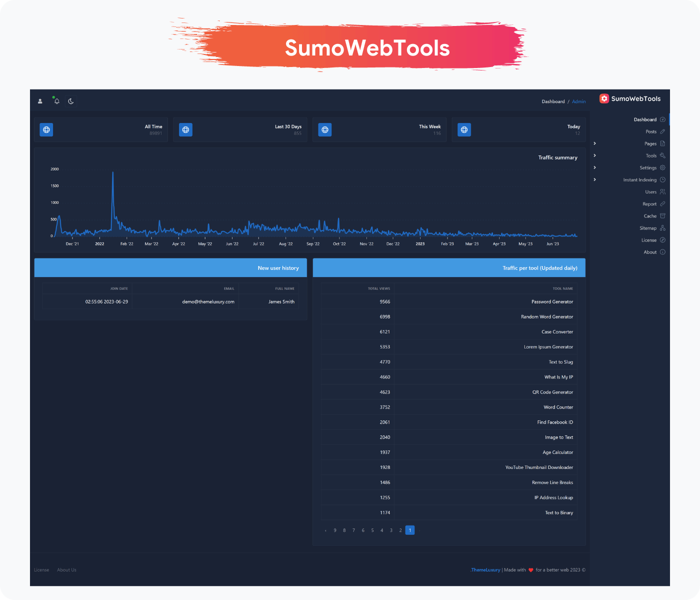Click the Last 30 Days globe icon

[x=185, y=130]
